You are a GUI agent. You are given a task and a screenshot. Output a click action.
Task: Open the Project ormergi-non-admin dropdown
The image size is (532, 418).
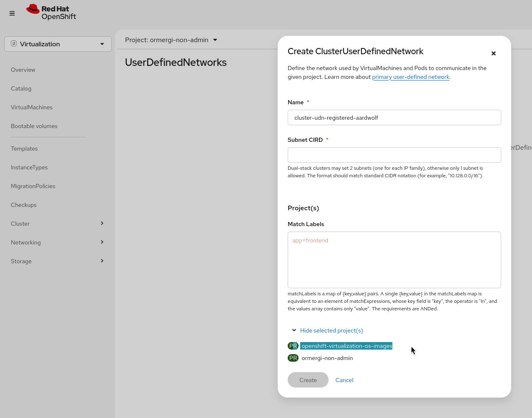pos(171,40)
